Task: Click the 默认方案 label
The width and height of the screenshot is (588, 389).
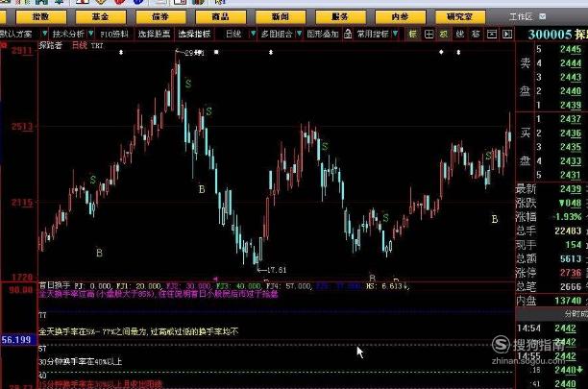Action: tap(16, 35)
